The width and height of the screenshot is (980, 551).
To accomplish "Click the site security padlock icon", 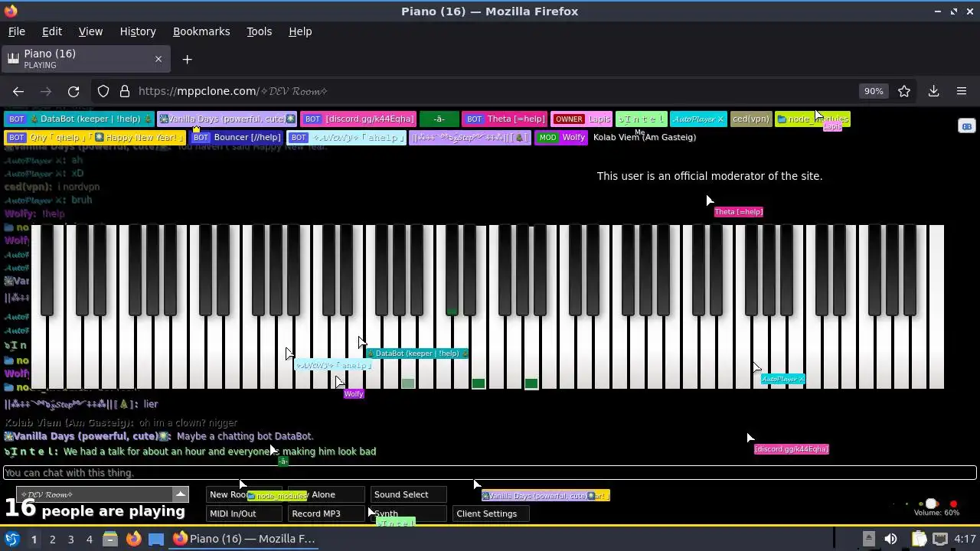I will [125, 91].
